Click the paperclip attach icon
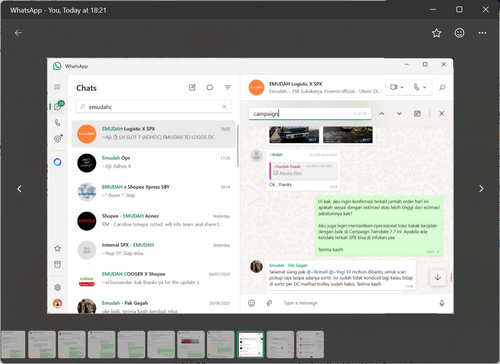 pos(269,303)
